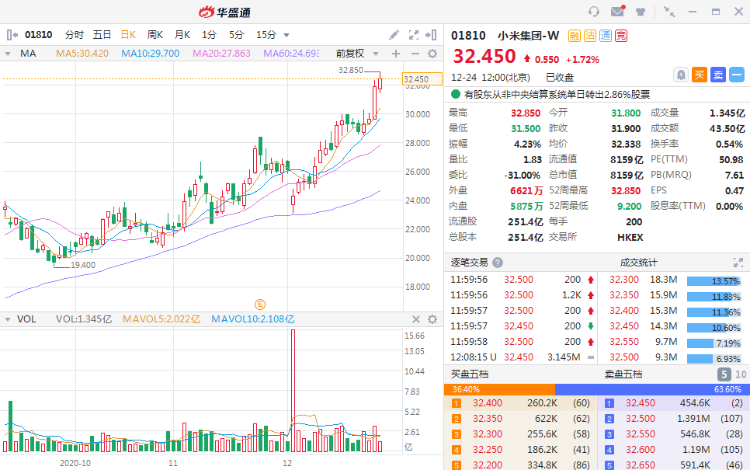Select ask level 2 price 32.500
The width and height of the screenshot is (750, 470).
pyautogui.click(x=640, y=419)
